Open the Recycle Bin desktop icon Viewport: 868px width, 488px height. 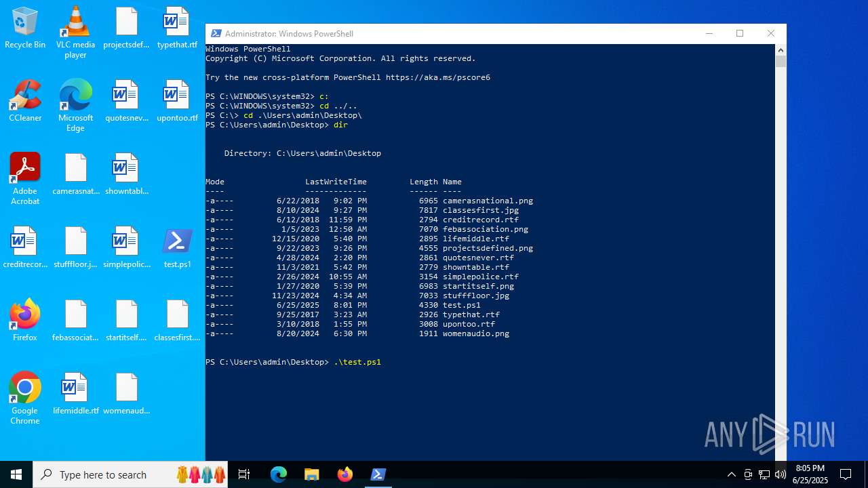click(25, 28)
